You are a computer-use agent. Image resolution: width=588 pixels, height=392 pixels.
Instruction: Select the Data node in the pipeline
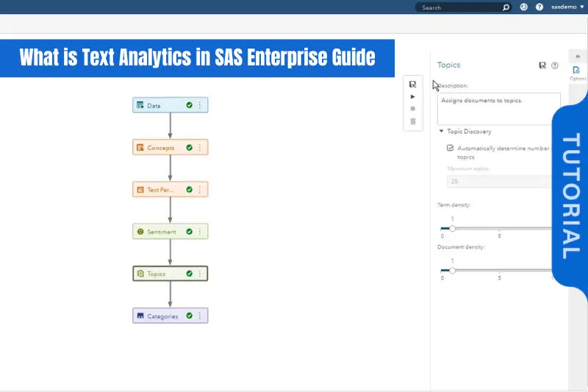click(x=171, y=105)
